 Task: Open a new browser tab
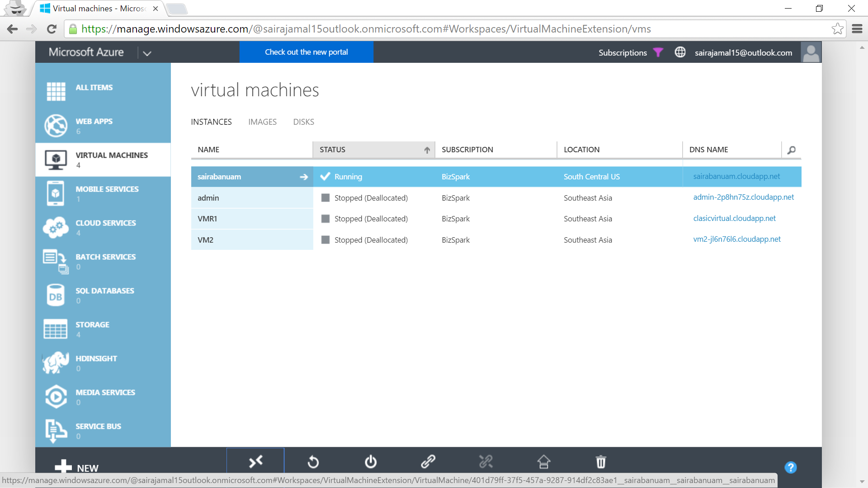(177, 9)
